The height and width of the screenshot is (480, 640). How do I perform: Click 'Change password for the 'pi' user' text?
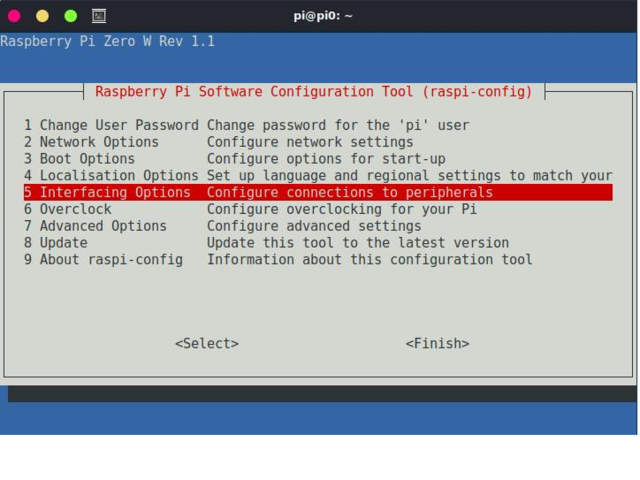coord(338,125)
